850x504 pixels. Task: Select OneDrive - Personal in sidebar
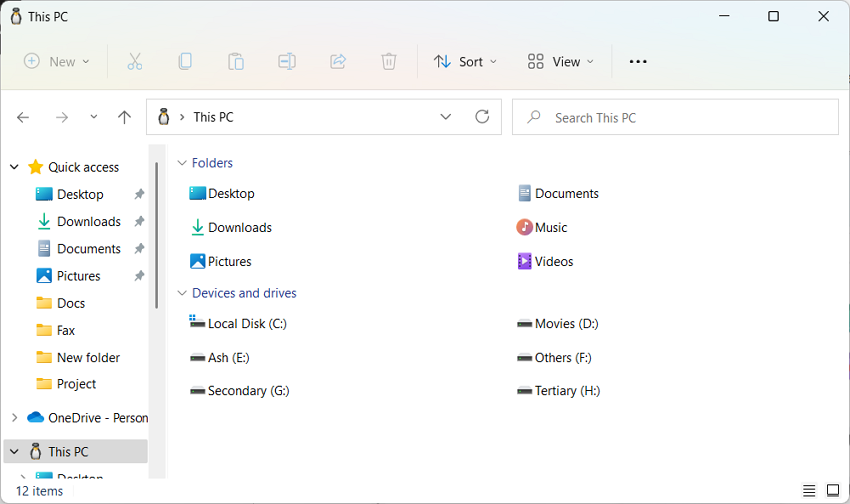[x=98, y=417]
